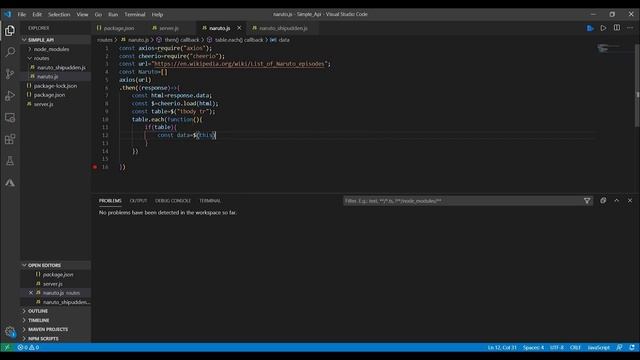Viewport: 640px width, 360px height.
Task: Open Run and Debug view
Action: point(10,96)
